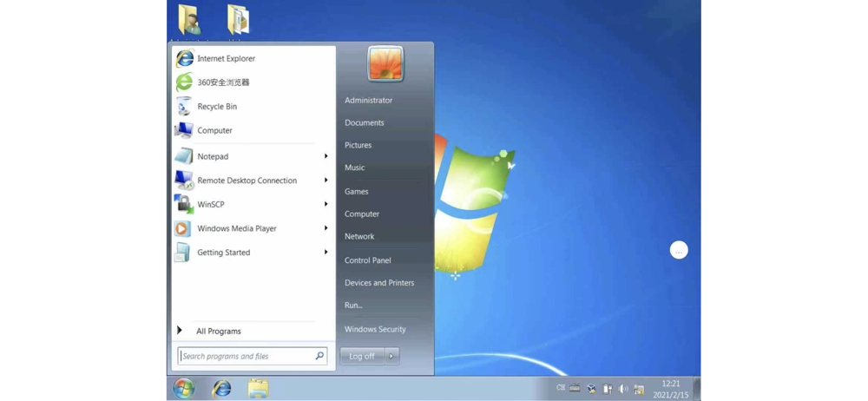Click the network status tray icon
This screenshot has width=868, height=401.
tap(639, 390)
